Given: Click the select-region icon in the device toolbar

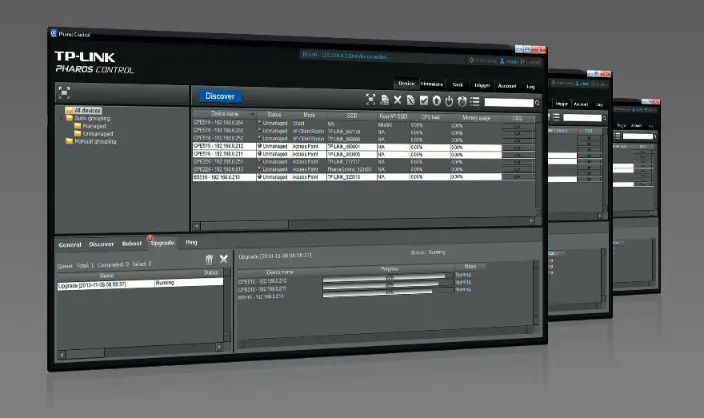Looking at the screenshot, I should (370, 99).
